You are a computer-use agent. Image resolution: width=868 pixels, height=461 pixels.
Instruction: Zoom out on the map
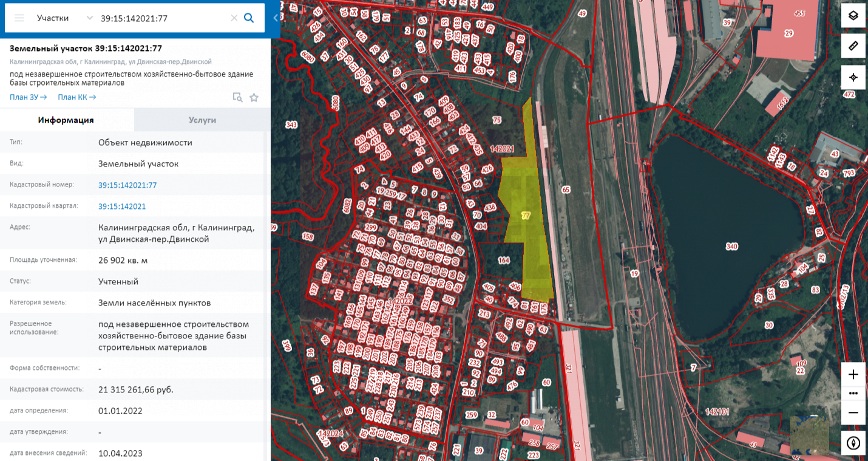click(853, 412)
